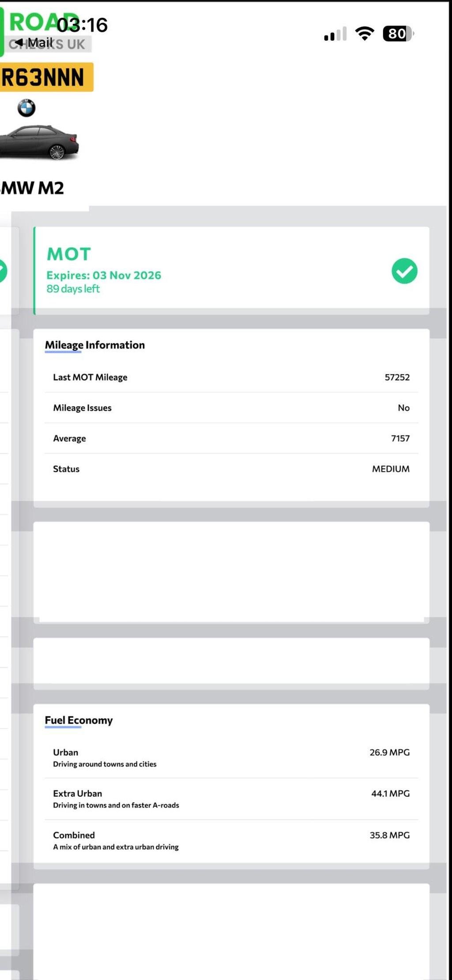Tap the battery level indicator
The width and height of the screenshot is (452, 980).
398,34
